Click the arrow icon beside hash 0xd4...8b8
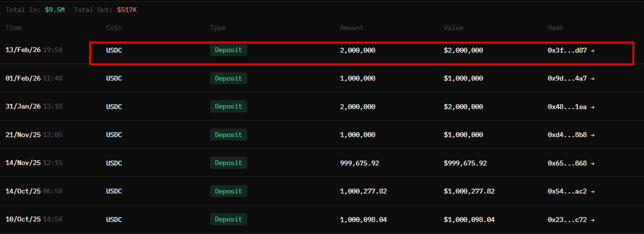Image resolution: width=644 pixels, height=234 pixels. tap(592, 135)
